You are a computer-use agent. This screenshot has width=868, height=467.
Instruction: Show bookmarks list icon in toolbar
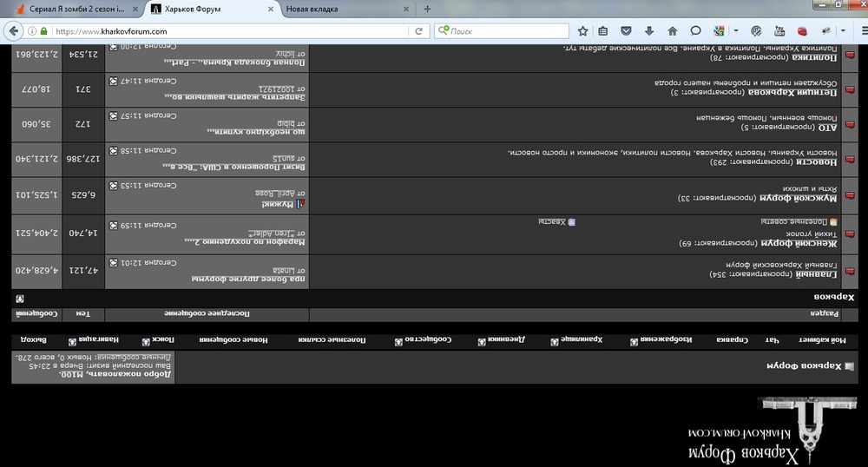coord(603,31)
